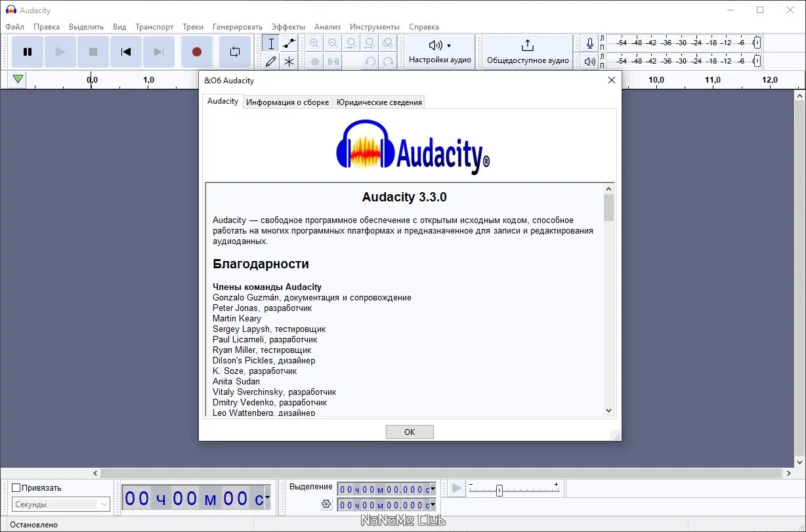Click the dialog scrollbar up arrow
The image size is (806, 532).
coord(608,189)
